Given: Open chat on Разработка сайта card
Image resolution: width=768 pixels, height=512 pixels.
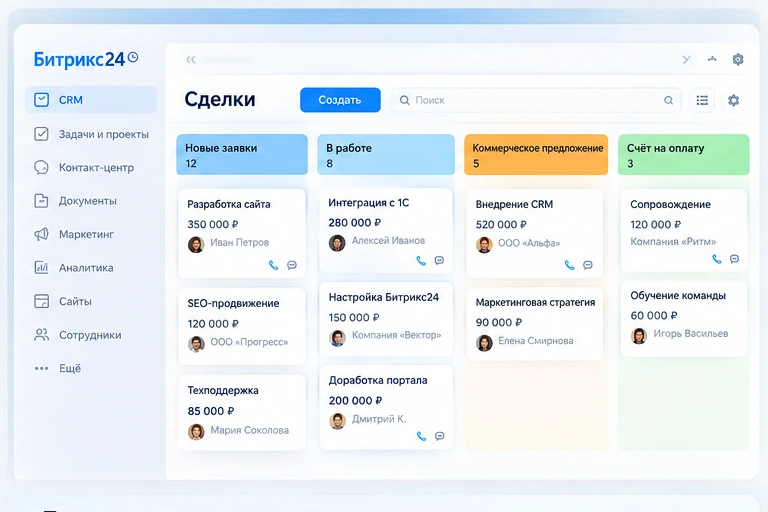Looking at the screenshot, I should [292, 265].
